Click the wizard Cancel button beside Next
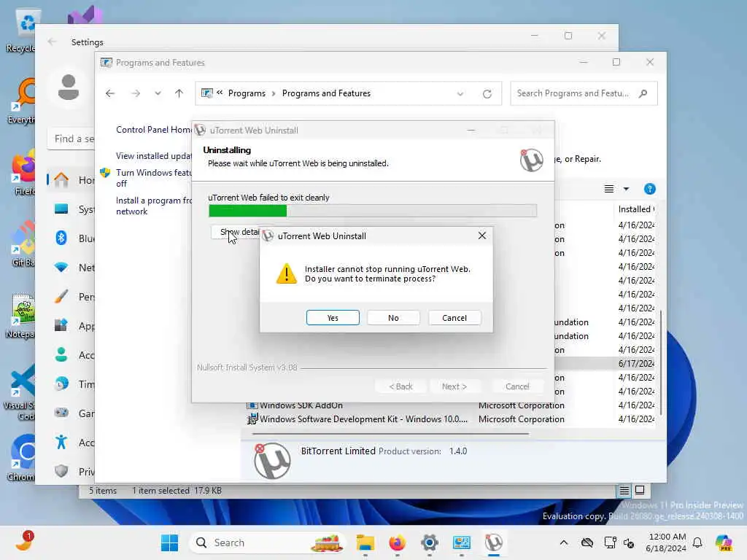 [x=517, y=386]
